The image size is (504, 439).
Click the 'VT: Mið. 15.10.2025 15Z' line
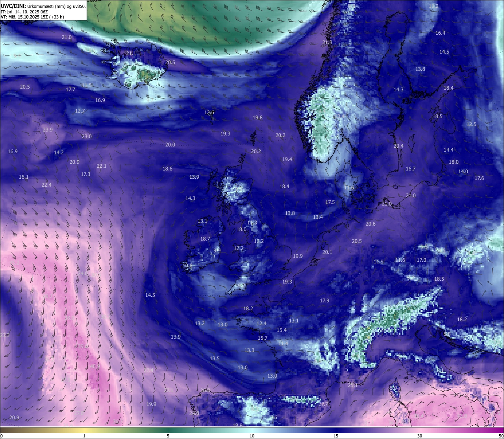pos(24,17)
